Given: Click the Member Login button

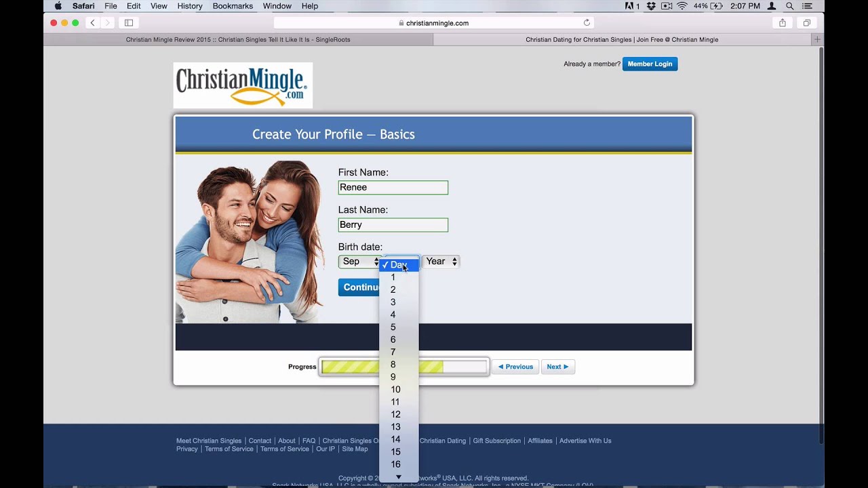Looking at the screenshot, I should tap(650, 64).
